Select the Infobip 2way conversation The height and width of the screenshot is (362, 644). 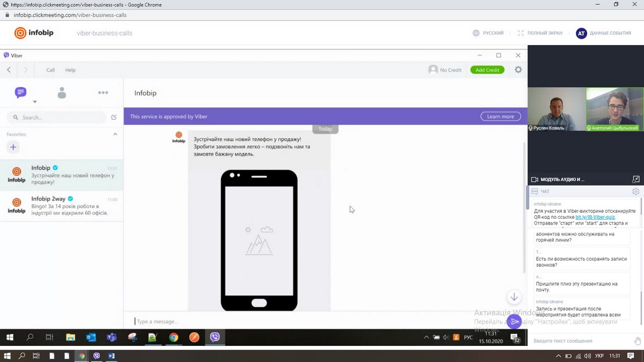coord(62,205)
